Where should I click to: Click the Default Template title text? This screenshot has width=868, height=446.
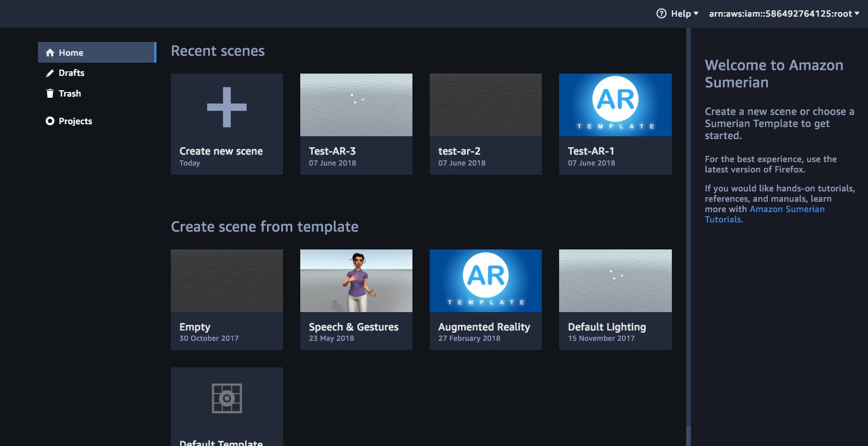221,443
